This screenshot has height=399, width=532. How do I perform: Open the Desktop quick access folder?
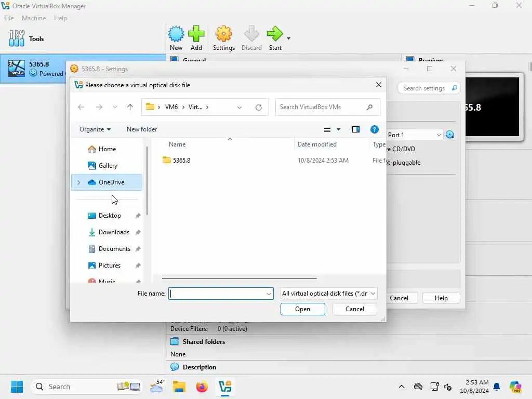click(x=109, y=216)
